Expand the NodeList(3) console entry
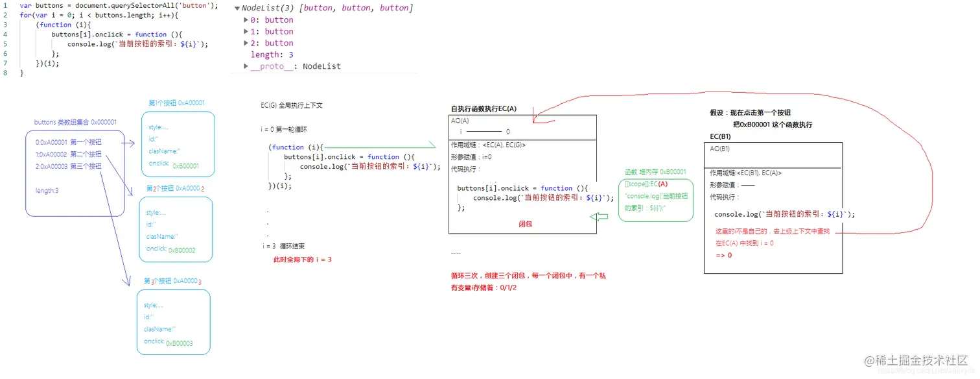Image resolution: width=980 pixels, height=379 pixels. (x=237, y=8)
